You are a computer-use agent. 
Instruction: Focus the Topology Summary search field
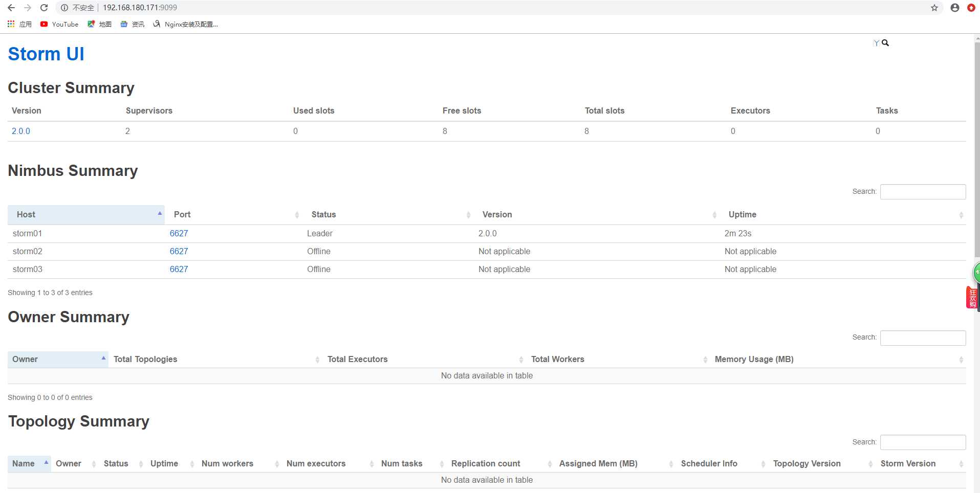[923, 442]
